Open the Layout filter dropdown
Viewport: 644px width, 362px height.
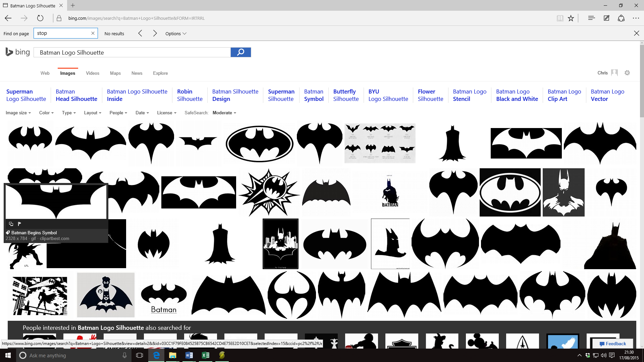coord(93,113)
